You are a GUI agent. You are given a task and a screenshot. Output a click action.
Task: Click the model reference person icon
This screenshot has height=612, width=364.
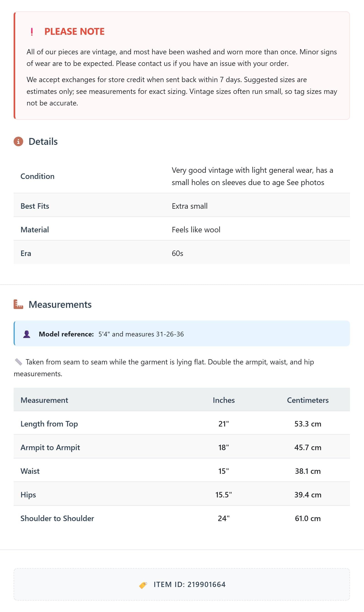coord(27,334)
